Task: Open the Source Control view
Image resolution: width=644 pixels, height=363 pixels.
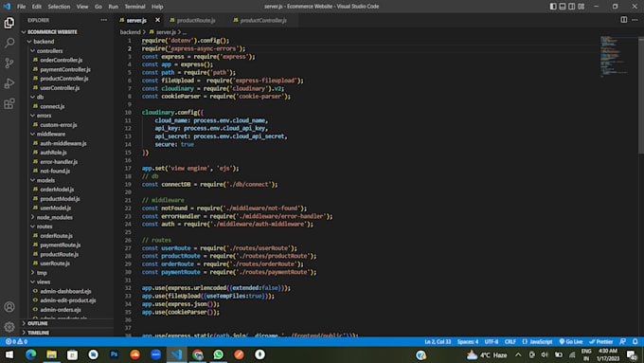Action: click(x=9, y=63)
